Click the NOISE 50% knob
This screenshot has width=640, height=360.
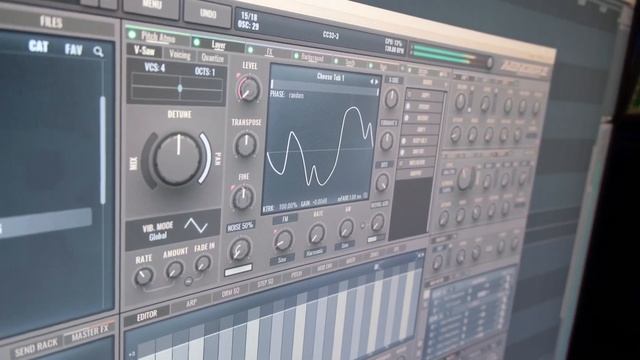(240, 249)
